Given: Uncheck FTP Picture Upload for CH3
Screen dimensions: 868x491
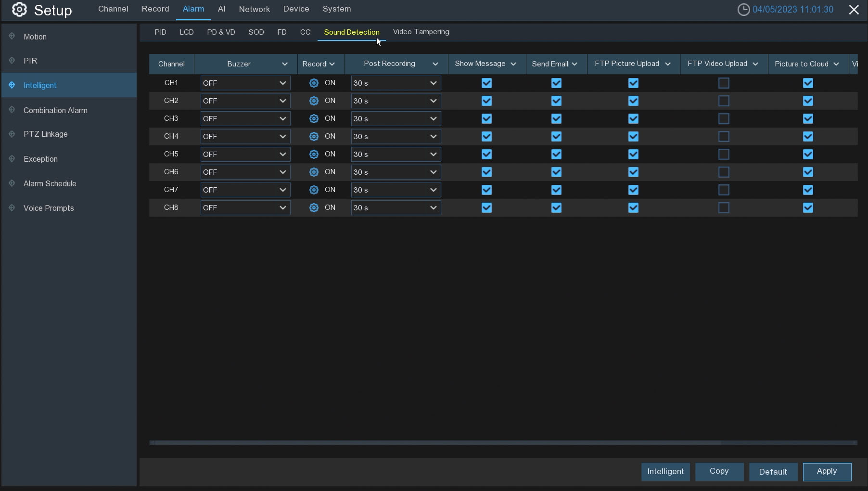Looking at the screenshot, I should click(633, 119).
